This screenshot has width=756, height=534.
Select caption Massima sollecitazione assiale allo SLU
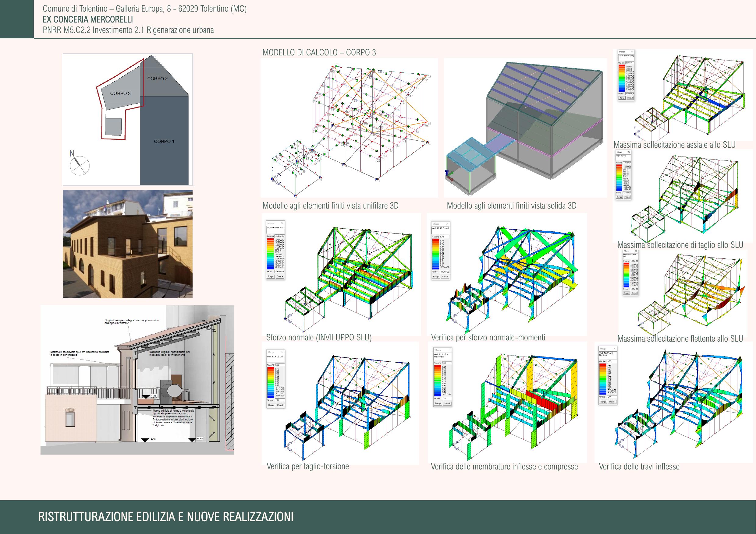tap(674, 145)
